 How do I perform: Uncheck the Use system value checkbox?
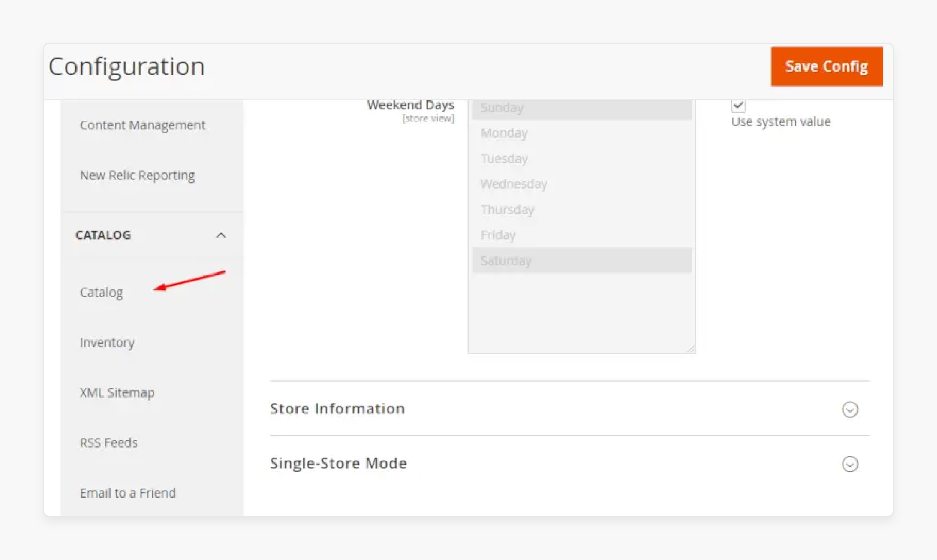coord(738,106)
